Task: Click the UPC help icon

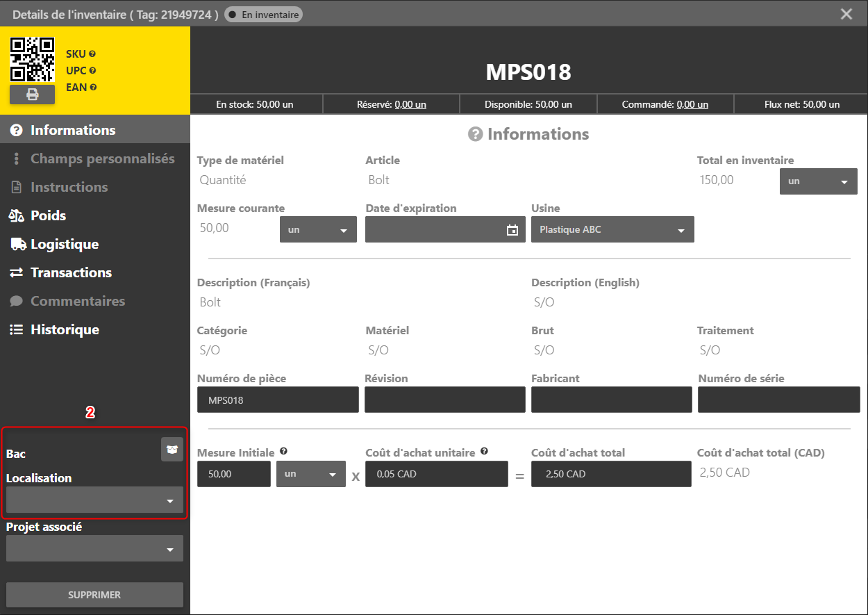Action: 92,71
